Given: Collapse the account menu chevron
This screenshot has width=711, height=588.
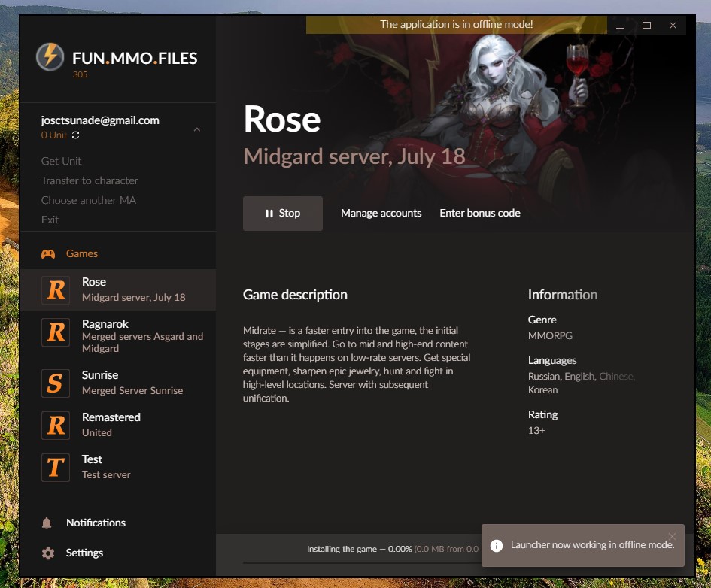Looking at the screenshot, I should 197,130.
